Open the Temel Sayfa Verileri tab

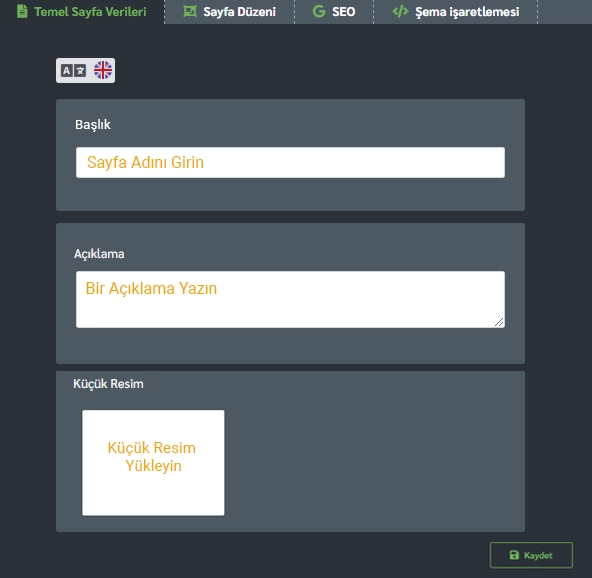point(82,12)
